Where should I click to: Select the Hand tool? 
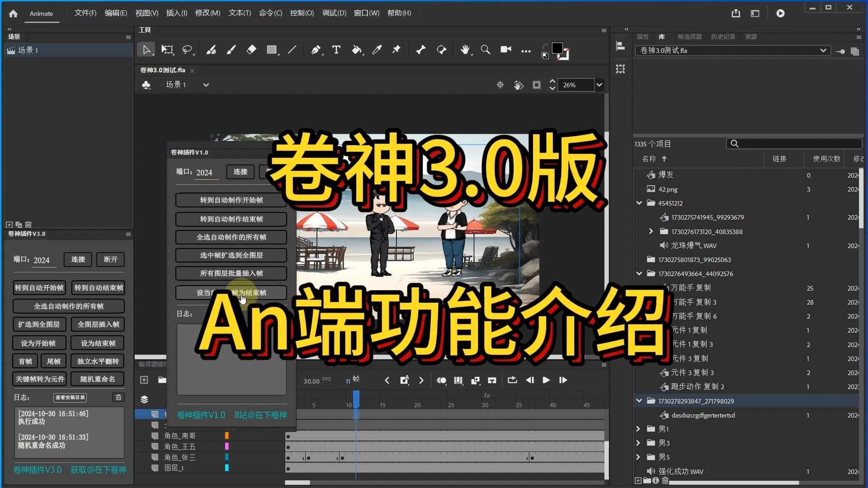[x=465, y=50]
